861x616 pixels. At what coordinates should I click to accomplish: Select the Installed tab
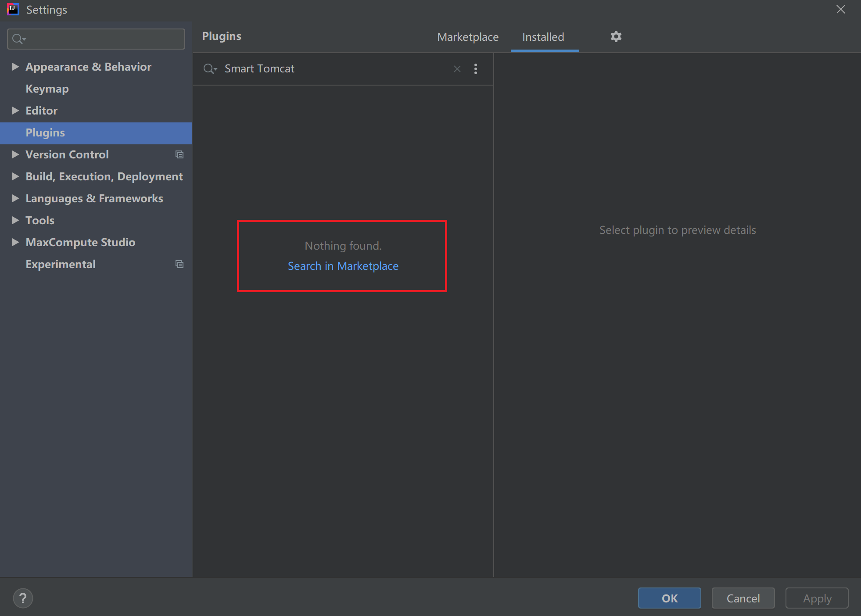click(x=543, y=37)
